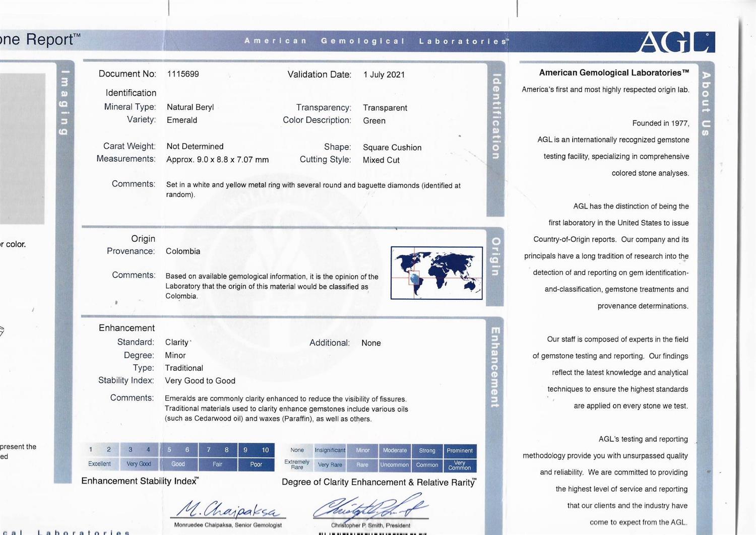Viewport: 756px width, 535px height.
Task: Click the 'Very Common' rarity cell
Action: point(459,465)
